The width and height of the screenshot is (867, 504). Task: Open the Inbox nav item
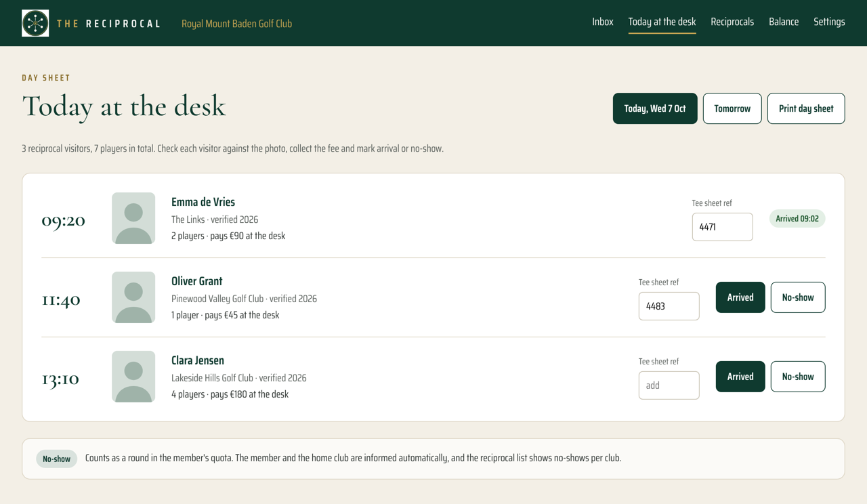click(603, 22)
